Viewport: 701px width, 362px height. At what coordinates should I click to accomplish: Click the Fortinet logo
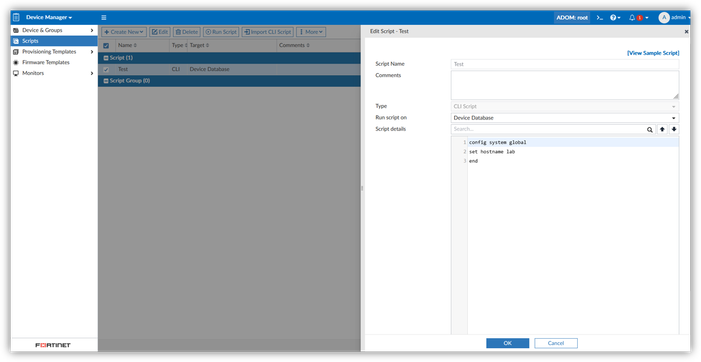click(x=53, y=345)
